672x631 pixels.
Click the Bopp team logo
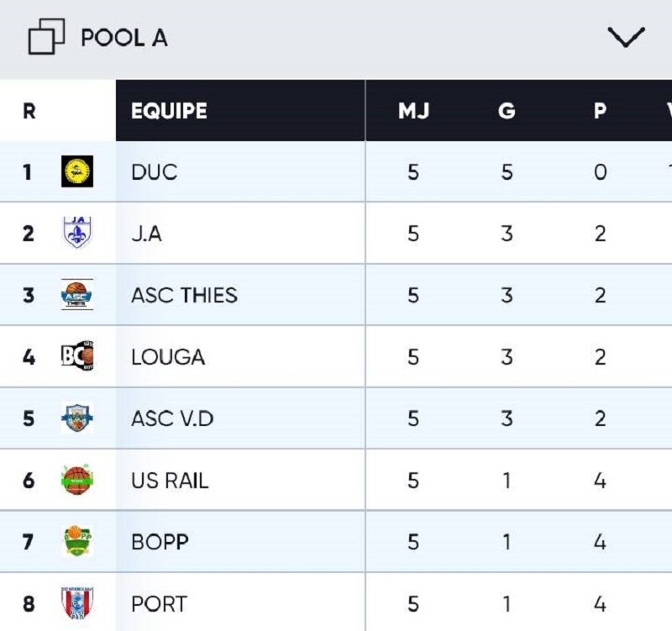pos(77,542)
